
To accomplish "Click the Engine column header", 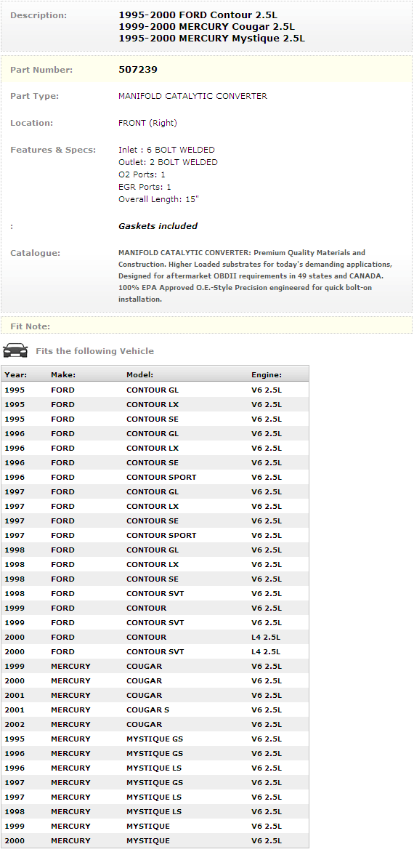I will click(x=267, y=375).
